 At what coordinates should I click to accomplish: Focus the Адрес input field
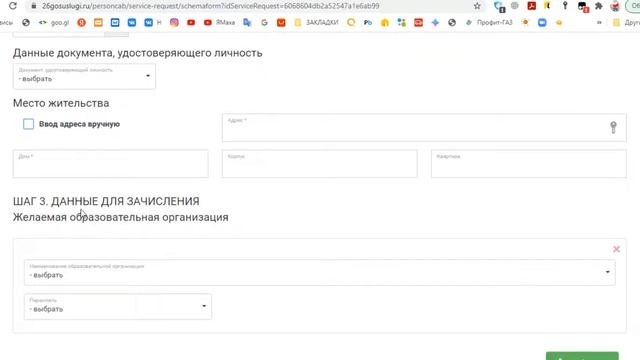424,128
